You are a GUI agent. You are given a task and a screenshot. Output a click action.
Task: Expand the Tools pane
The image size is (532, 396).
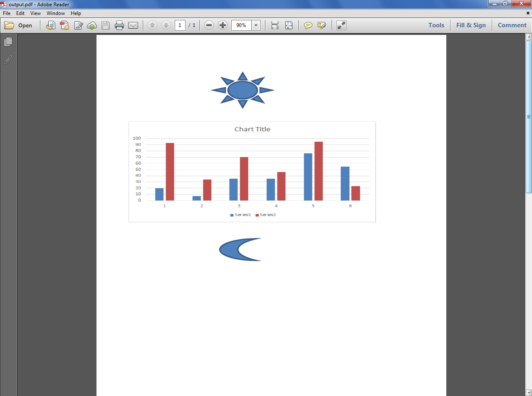436,25
